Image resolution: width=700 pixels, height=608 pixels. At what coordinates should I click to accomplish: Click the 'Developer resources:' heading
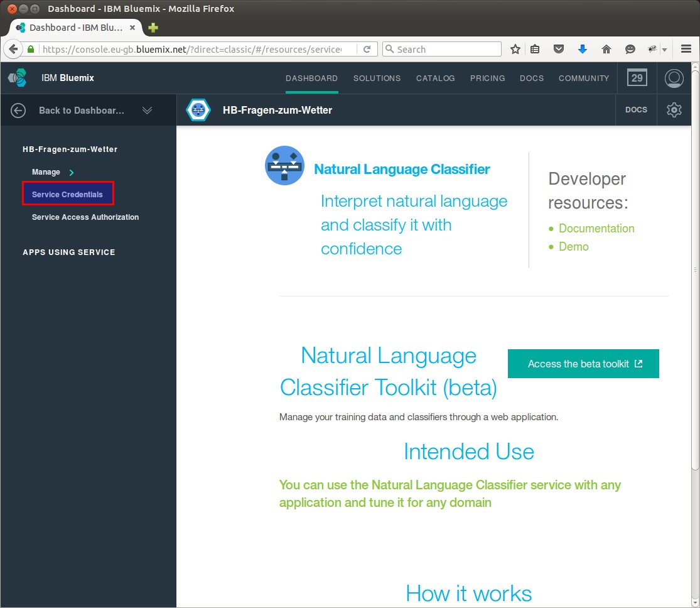tap(588, 191)
